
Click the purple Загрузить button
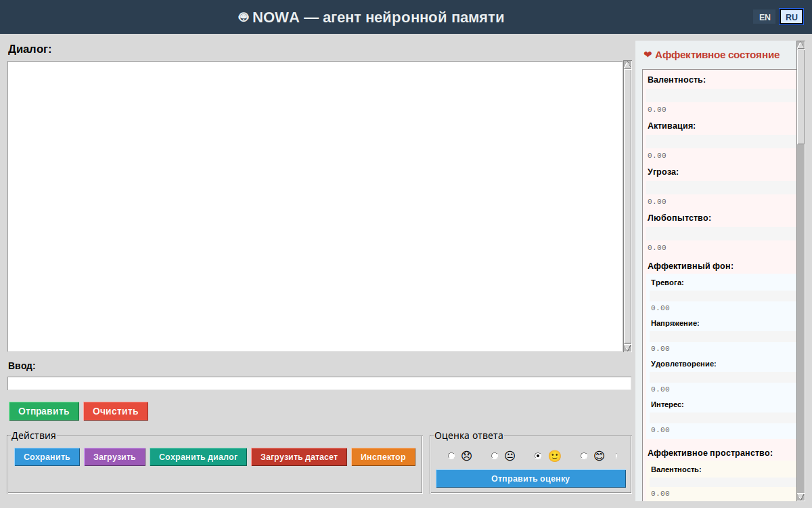[x=115, y=457]
